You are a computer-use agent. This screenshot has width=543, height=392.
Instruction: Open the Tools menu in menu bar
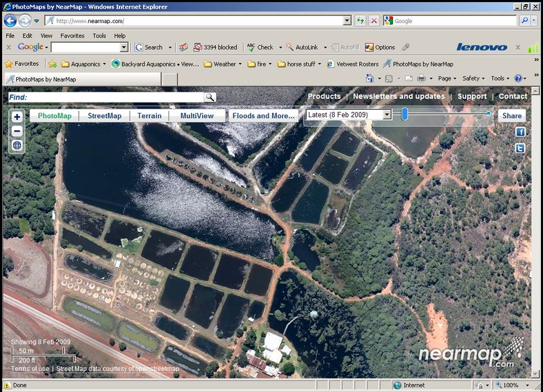coord(99,35)
